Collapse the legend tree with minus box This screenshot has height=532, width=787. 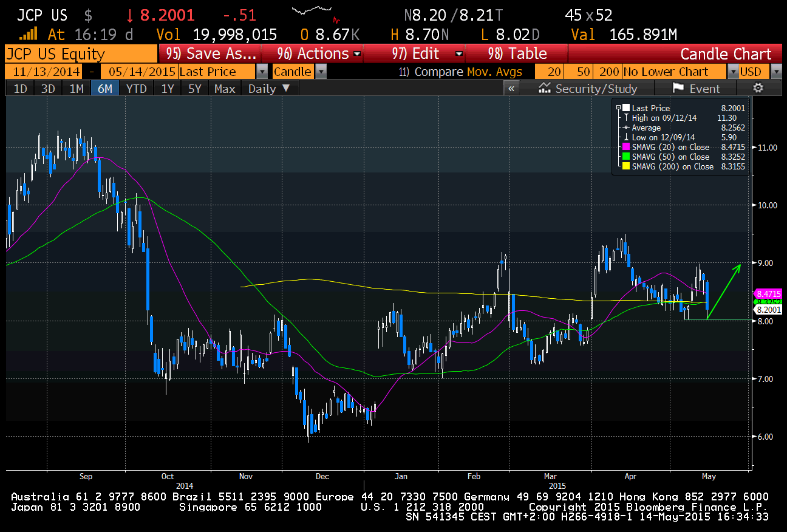(618, 108)
